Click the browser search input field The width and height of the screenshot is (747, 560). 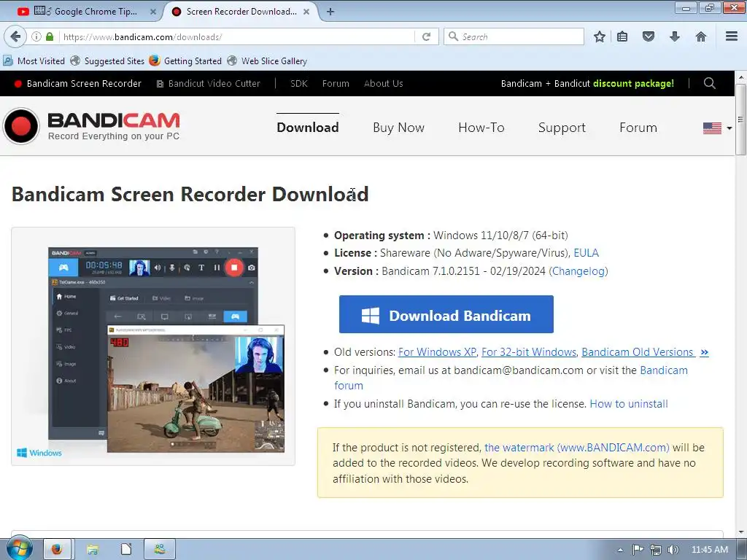514,36
